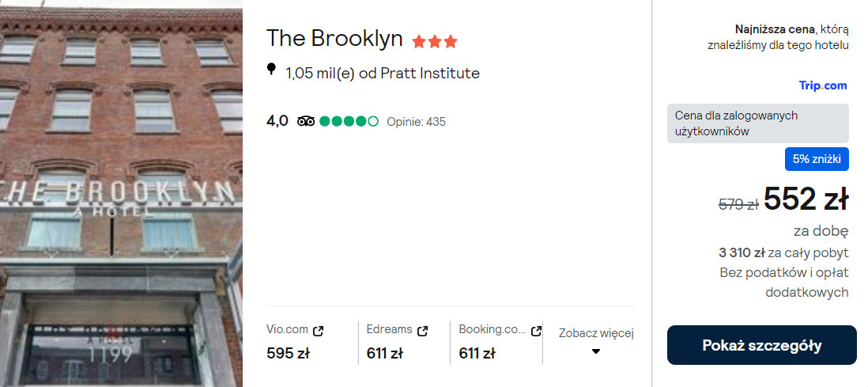The image size is (868, 387).
Task: Click the location pin icon
Action: [271, 70]
